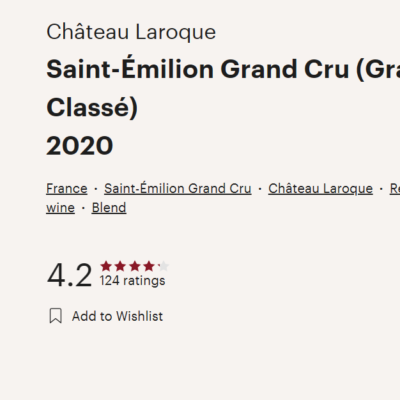Select the fourth red rating star
The image size is (400, 400).
point(149,266)
